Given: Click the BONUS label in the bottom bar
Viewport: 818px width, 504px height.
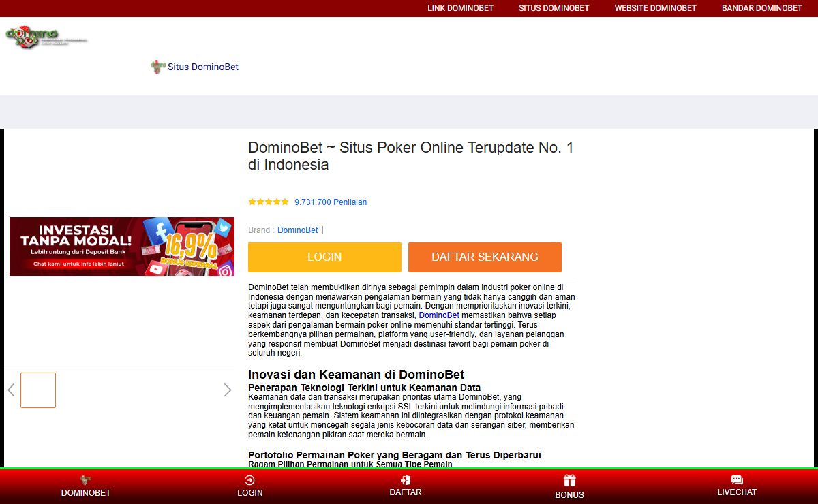Looking at the screenshot, I should pos(569,495).
